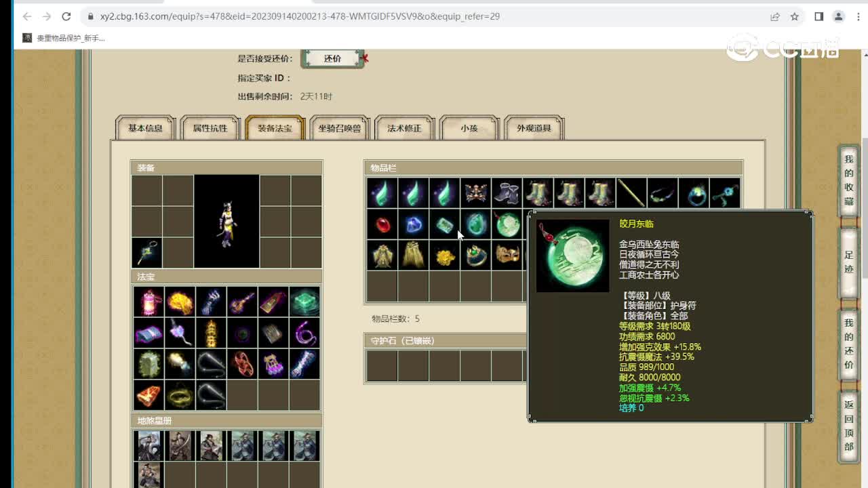Click the golden staff in 物品栏
Viewport: 868px width, 488px height.
pyautogui.click(x=631, y=193)
